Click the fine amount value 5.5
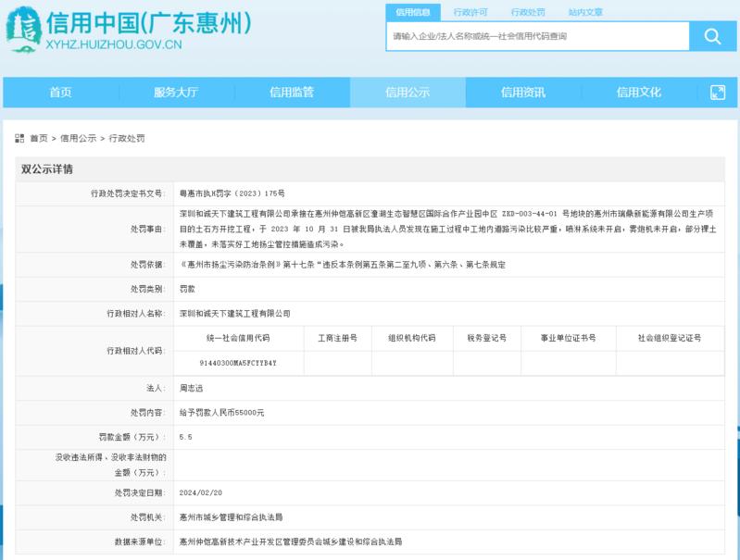The height and width of the screenshot is (560, 740). (185, 437)
